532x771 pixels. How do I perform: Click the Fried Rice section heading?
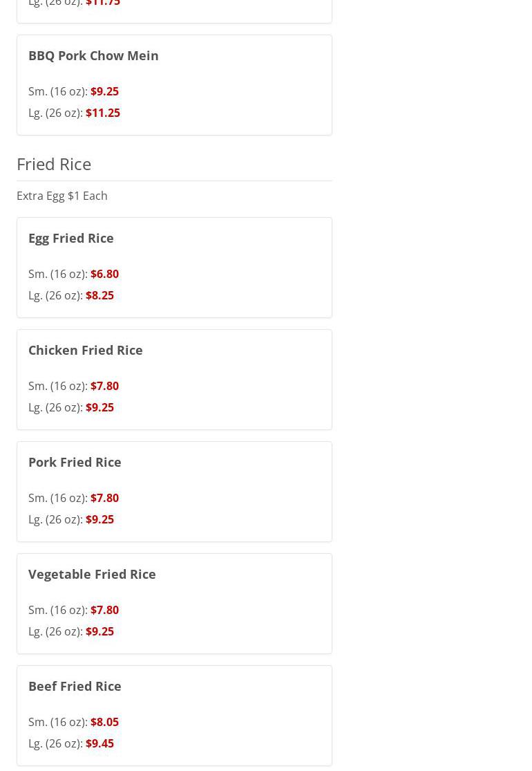(x=54, y=164)
